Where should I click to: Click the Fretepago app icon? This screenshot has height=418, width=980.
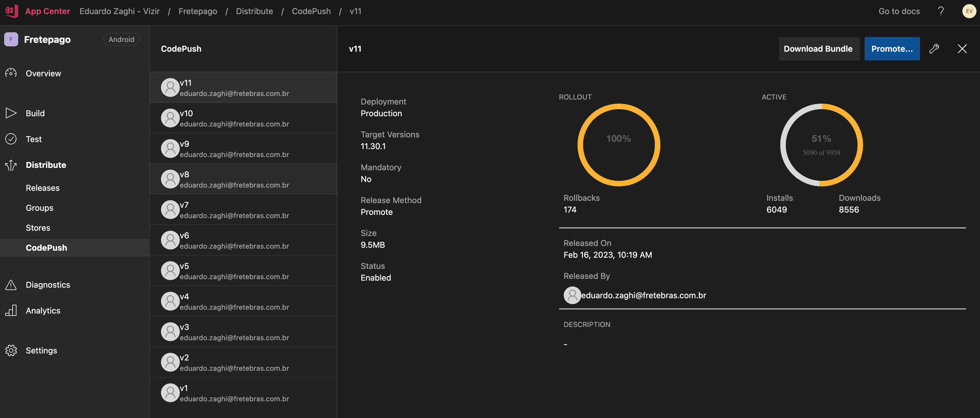(x=11, y=39)
